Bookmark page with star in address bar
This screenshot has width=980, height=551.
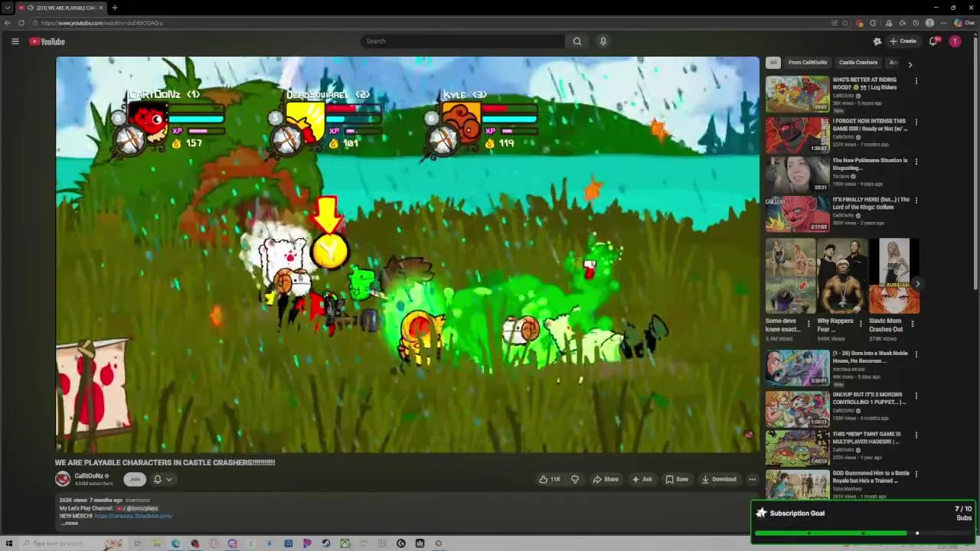[x=845, y=23]
